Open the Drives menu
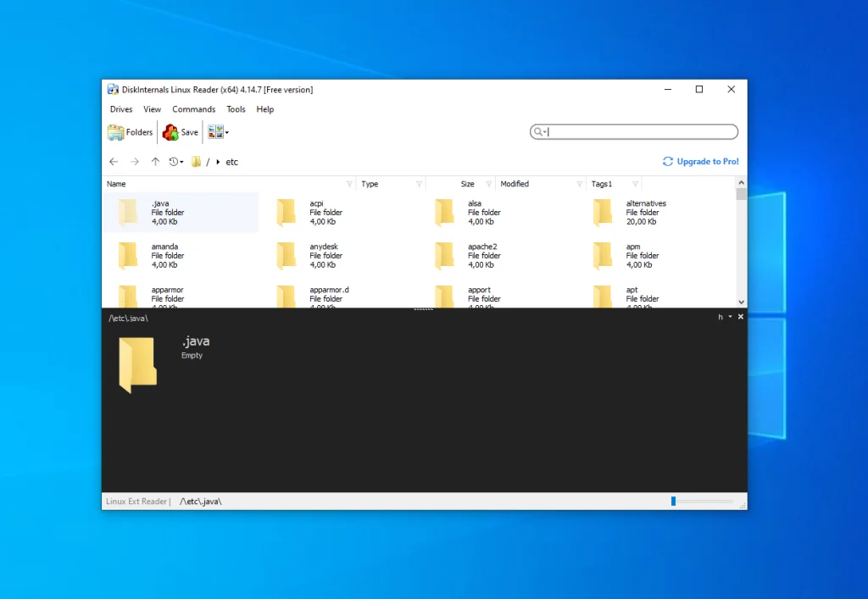868x599 pixels. (121, 109)
